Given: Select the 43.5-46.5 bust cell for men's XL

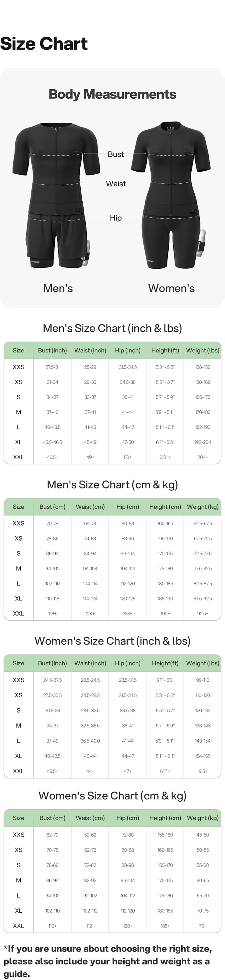Looking at the screenshot, I should coord(52,442).
